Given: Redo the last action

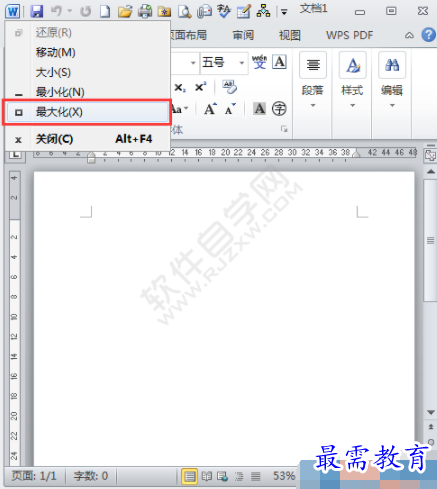Looking at the screenshot, I should [x=86, y=11].
